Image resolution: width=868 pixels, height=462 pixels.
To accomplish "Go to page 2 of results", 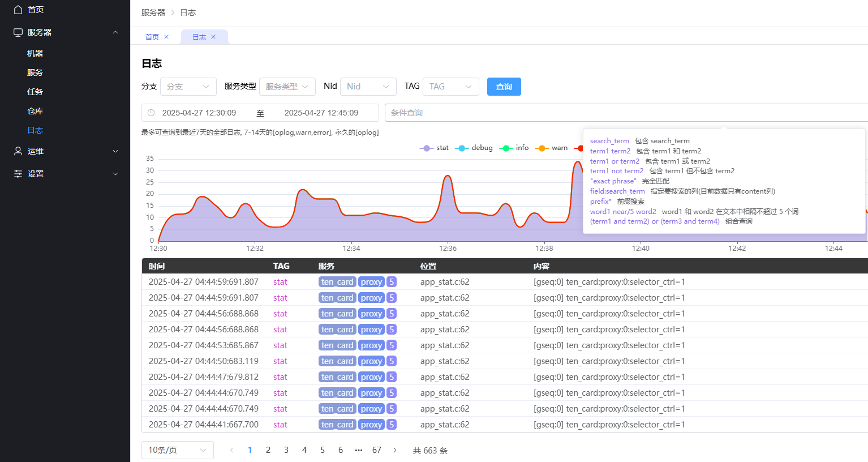I will point(268,450).
